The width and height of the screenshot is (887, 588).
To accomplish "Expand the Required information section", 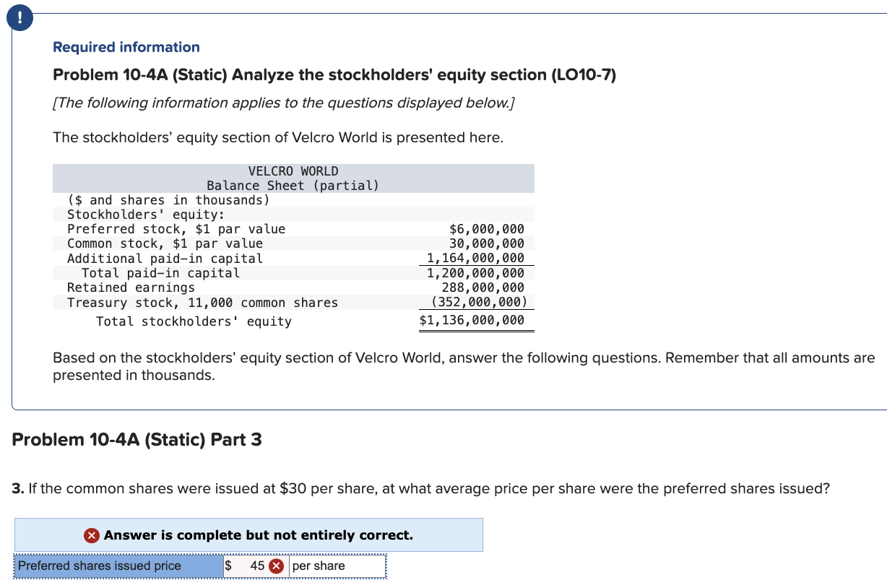I will point(126,47).
